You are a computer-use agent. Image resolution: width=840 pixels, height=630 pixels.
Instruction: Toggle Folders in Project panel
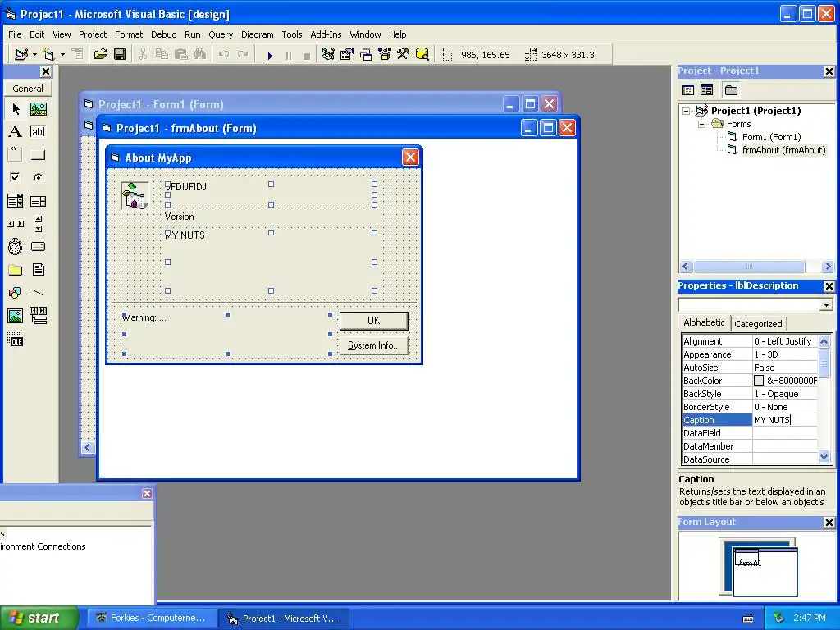click(731, 90)
